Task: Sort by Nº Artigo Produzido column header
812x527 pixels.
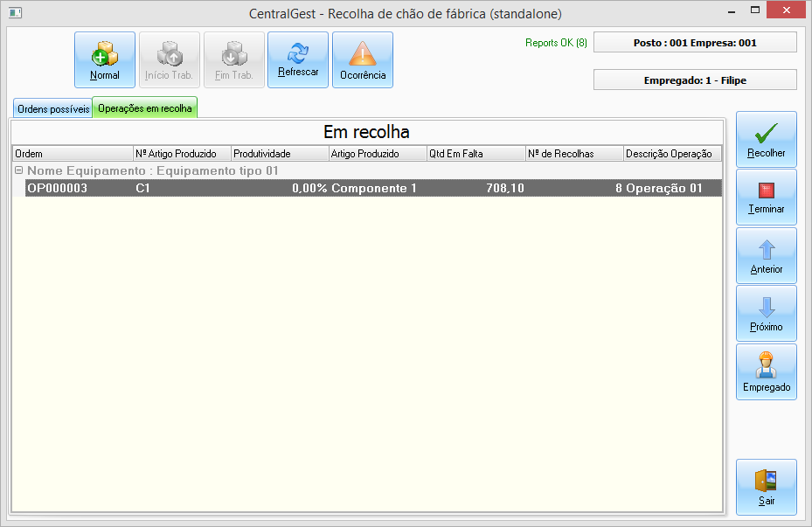Action: click(183, 154)
